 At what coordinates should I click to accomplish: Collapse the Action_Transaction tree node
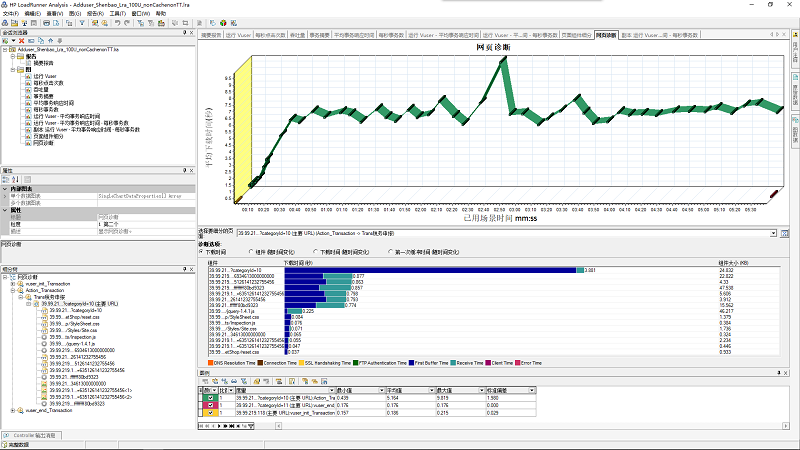14,290
